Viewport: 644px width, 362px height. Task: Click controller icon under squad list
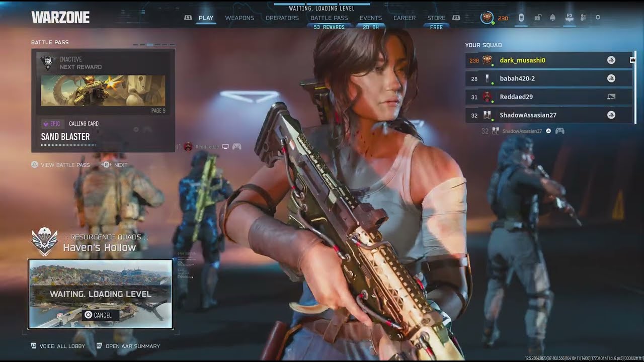coord(559,131)
